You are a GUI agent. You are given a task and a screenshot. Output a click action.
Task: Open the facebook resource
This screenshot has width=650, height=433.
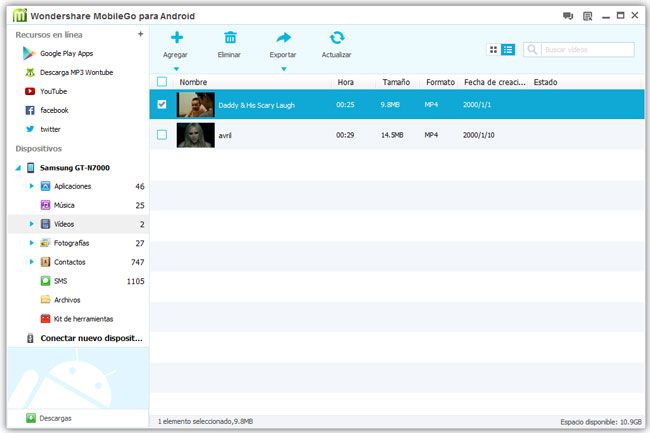click(54, 110)
